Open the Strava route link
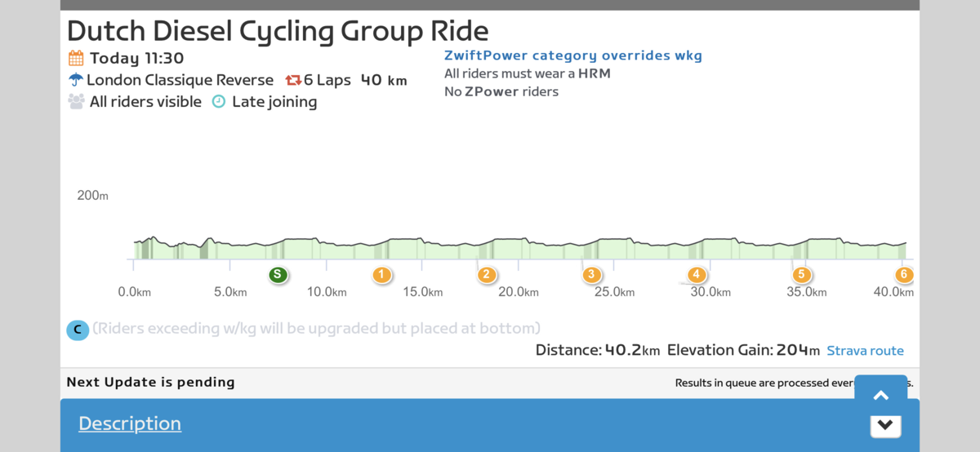 865,351
